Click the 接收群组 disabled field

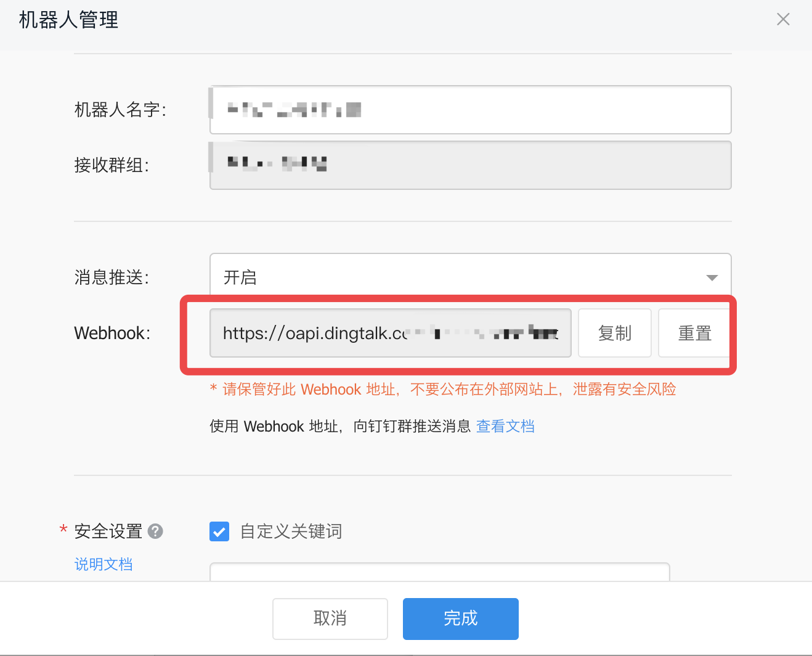click(471, 165)
